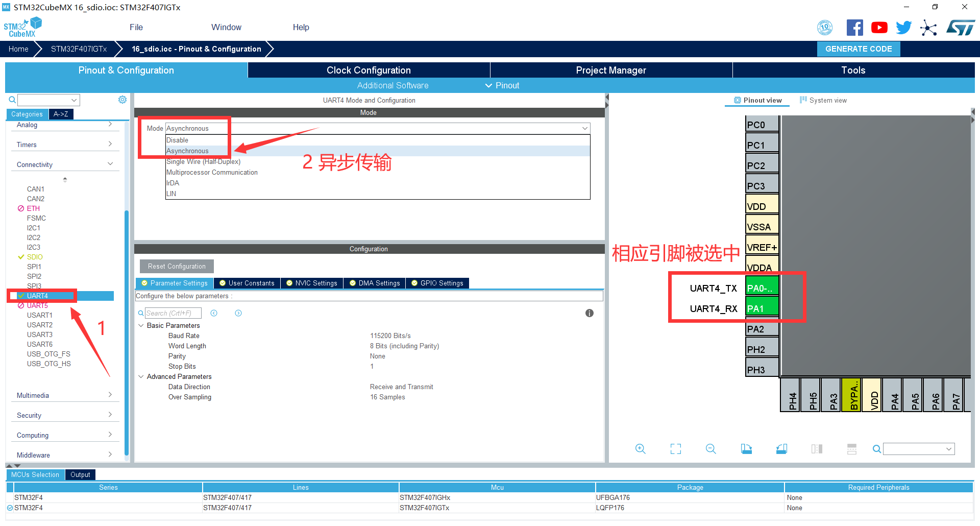Image resolution: width=980 pixels, height=526 pixels.
Task: Open the File menu
Action: 136,27
